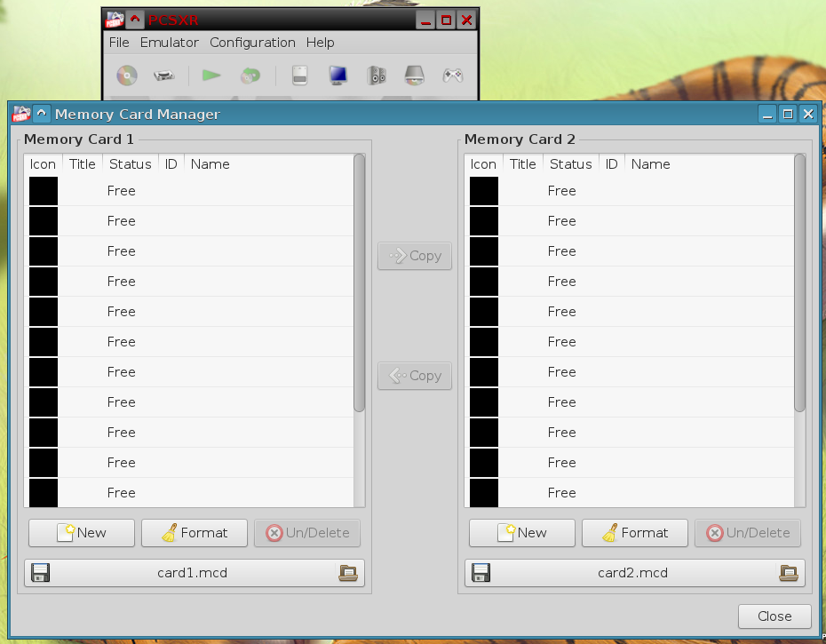Click Memory Card 1 list vertical scrollbar
Screen dimensions: 826x644
[360, 282]
